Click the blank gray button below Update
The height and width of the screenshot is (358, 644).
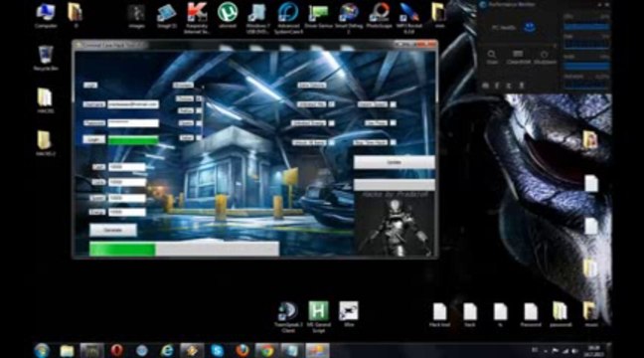394,184
